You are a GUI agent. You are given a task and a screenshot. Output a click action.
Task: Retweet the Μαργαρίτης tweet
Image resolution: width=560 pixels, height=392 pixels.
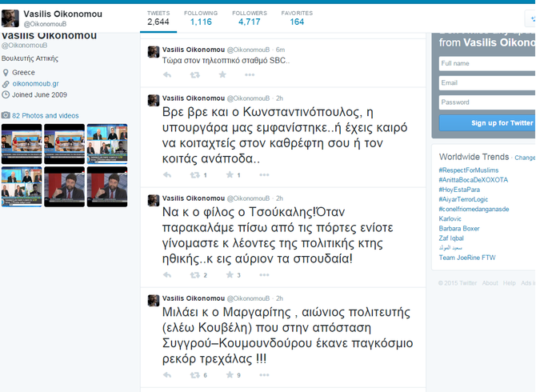coord(194,375)
